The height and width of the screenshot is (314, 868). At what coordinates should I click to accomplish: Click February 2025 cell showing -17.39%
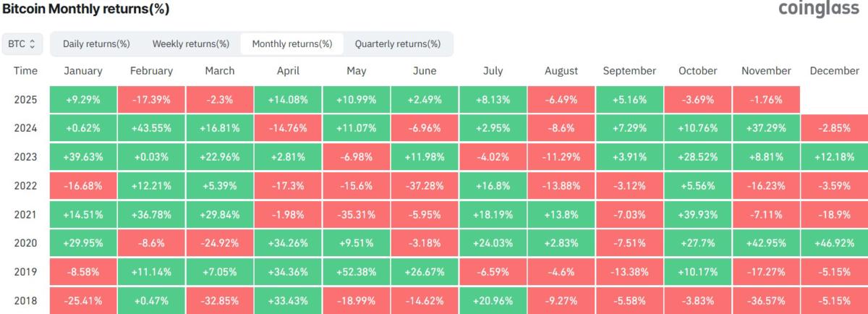(x=151, y=100)
